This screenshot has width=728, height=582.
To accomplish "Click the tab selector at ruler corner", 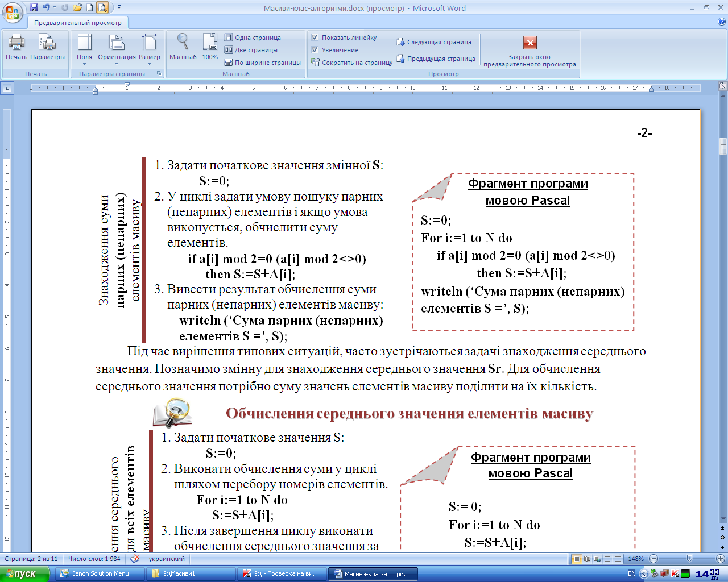I will (7, 88).
